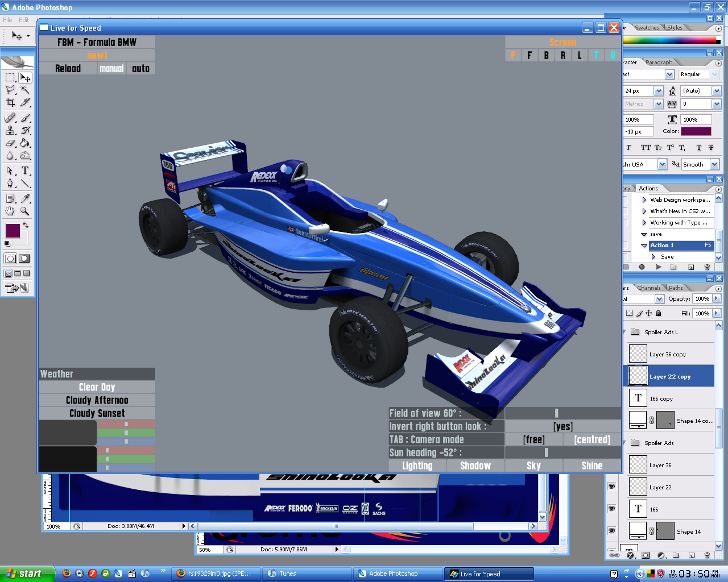Swap foreground and background colors

point(26,226)
